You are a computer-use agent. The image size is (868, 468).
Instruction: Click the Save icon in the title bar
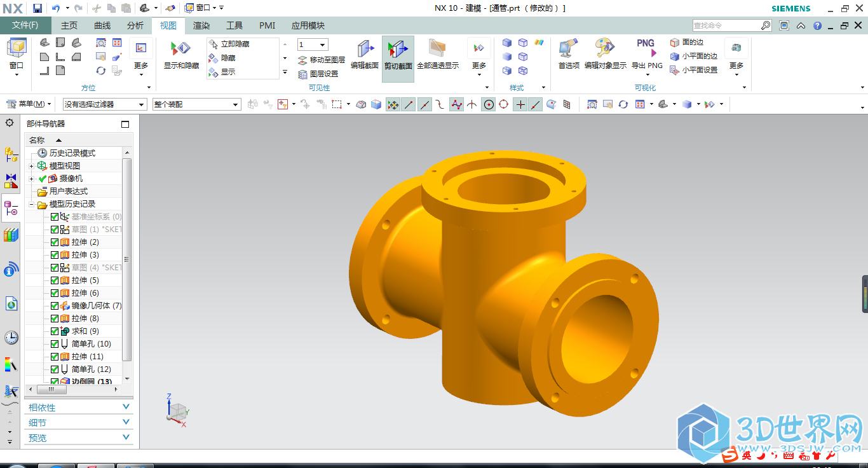click(x=37, y=8)
